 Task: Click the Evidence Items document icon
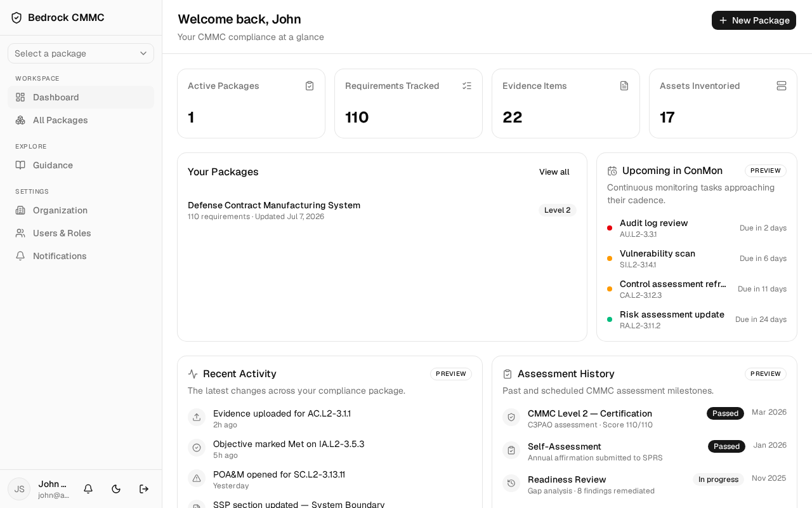pos(624,86)
